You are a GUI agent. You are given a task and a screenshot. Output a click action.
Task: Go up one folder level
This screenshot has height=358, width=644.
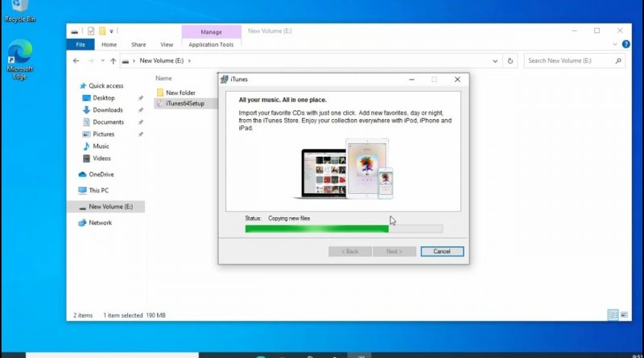(113, 61)
